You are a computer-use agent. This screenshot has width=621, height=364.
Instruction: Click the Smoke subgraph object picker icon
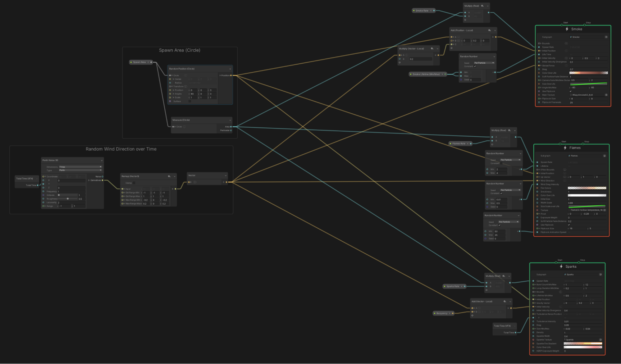point(606,37)
